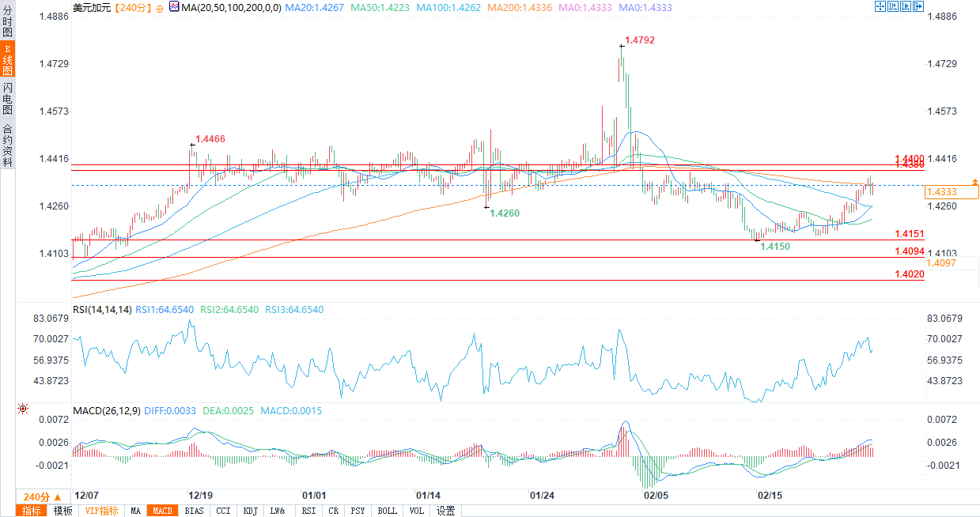Select the 模板 tab at bottom
Viewport: 980px width, 517px height.
click(x=62, y=511)
